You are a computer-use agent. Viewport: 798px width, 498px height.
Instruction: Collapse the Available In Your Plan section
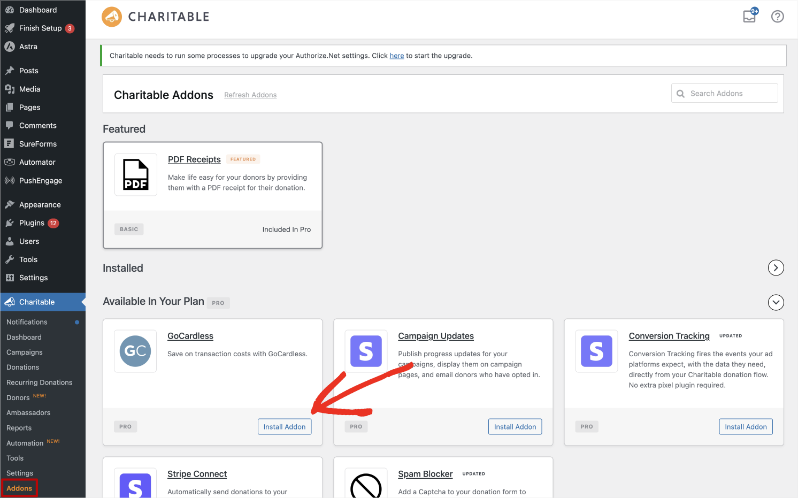click(x=776, y=302)
